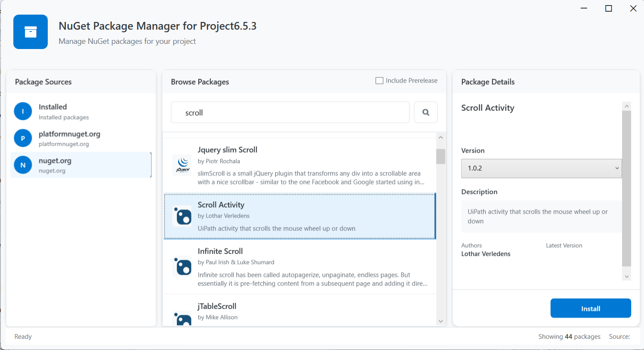The width and height of the screenshot is (644, 350).
Task: Select the Jquery slim Scroll package
Action: coord(299,166)
